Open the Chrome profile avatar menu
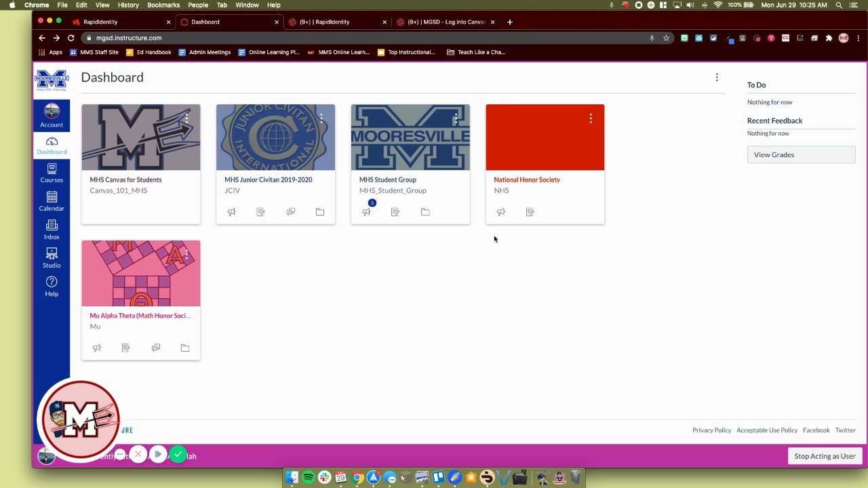 click(844, 38)
